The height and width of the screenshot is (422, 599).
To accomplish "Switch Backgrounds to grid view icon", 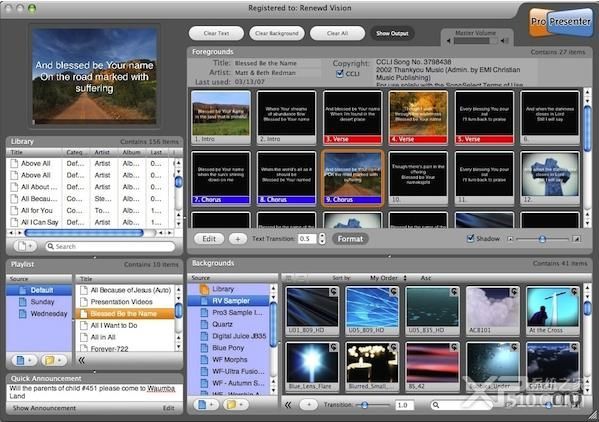I will click(289, 278).
